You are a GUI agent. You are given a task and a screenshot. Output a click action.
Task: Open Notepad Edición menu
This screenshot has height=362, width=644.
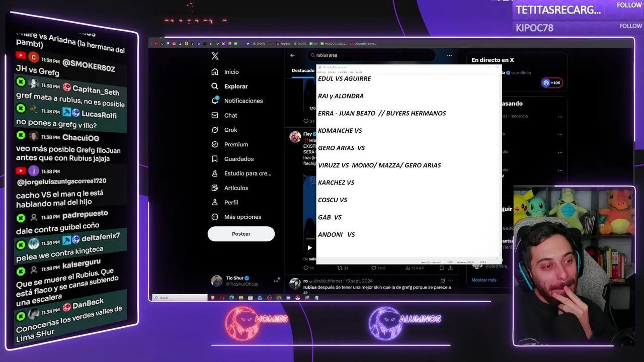pyautogui.click(x=332, y=72)
